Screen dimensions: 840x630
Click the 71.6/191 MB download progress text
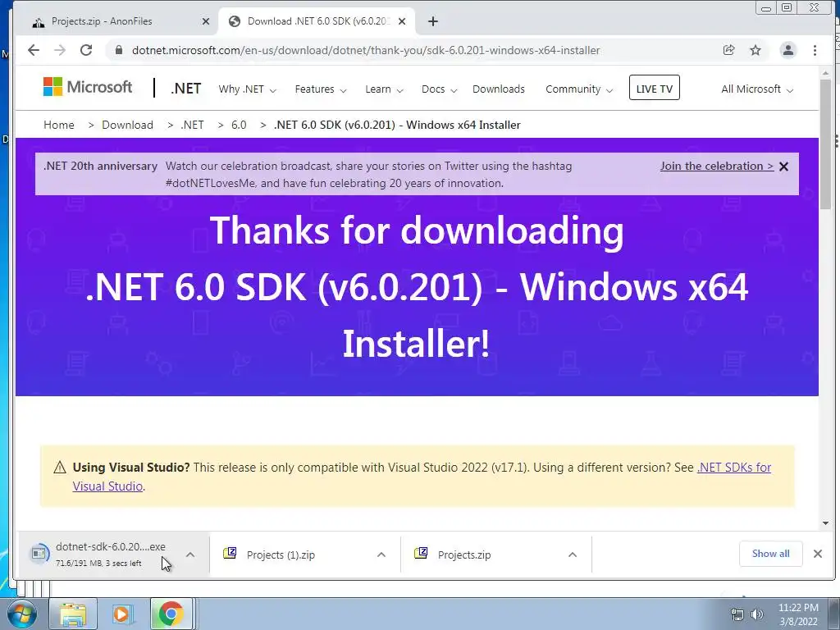pos(98,564)
